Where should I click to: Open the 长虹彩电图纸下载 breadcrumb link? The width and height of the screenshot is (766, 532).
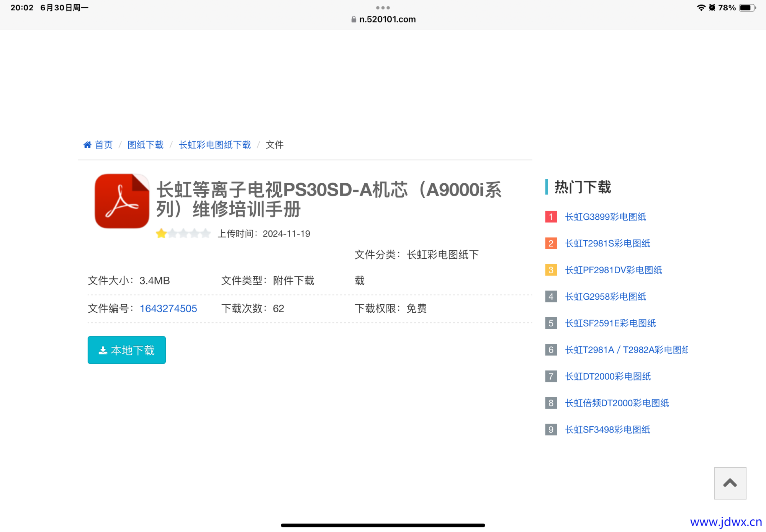pyautogui.click(x=215, y=145)
